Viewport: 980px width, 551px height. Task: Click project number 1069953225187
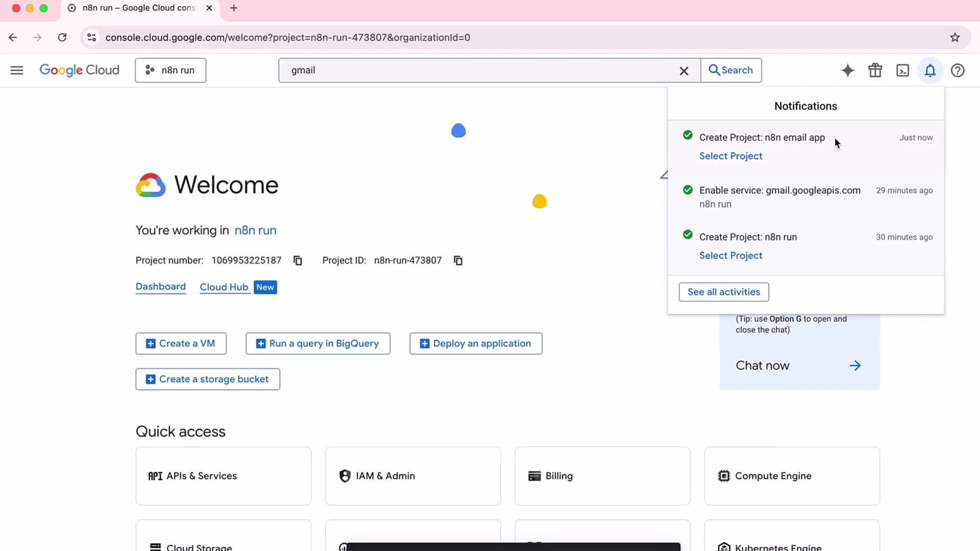(246, 261)
